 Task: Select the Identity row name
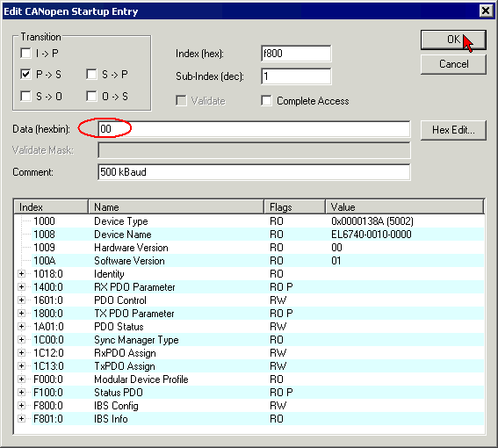109,274
